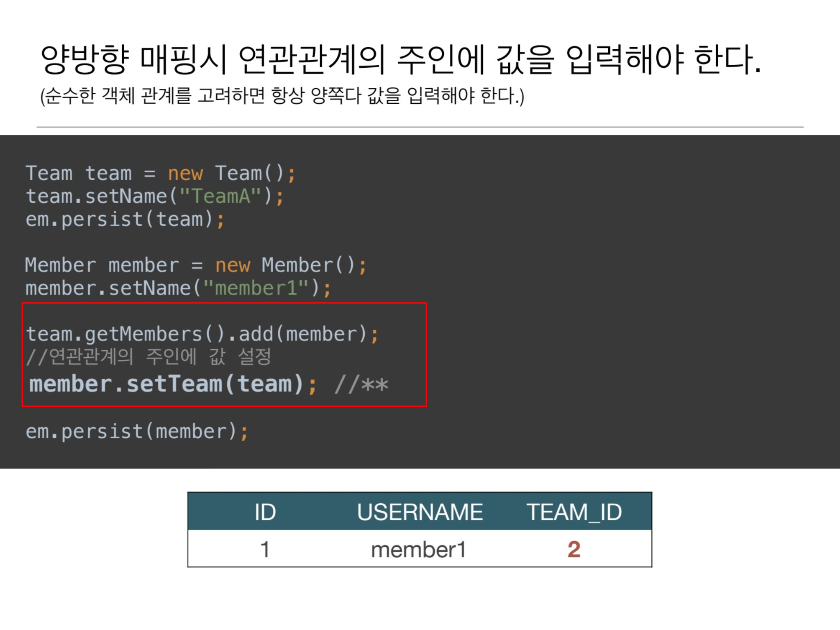Click the //** comment marker
Screen dimensions: 840x630
[x=361, y=385]
